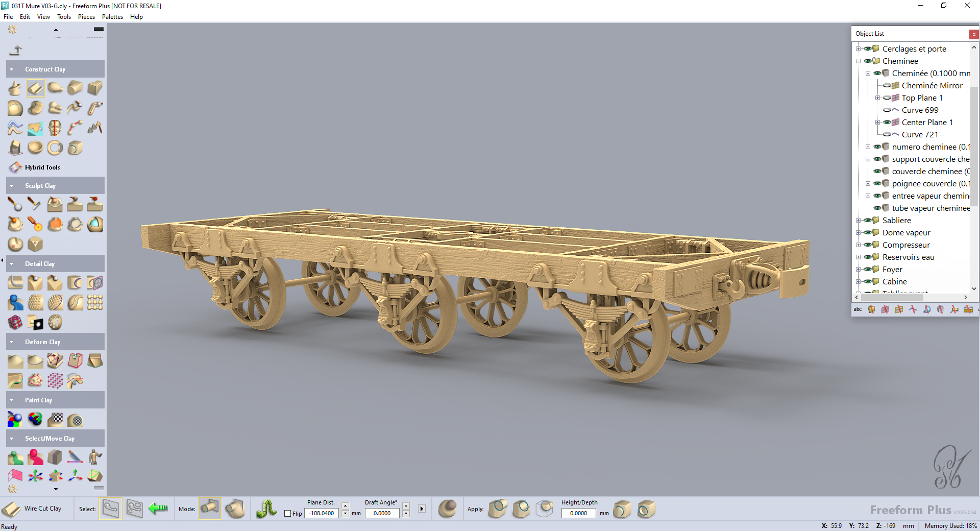Select the highlighted Wire Cut Clay tool
This screenshot has height=531, width=980.
point(35,88)
